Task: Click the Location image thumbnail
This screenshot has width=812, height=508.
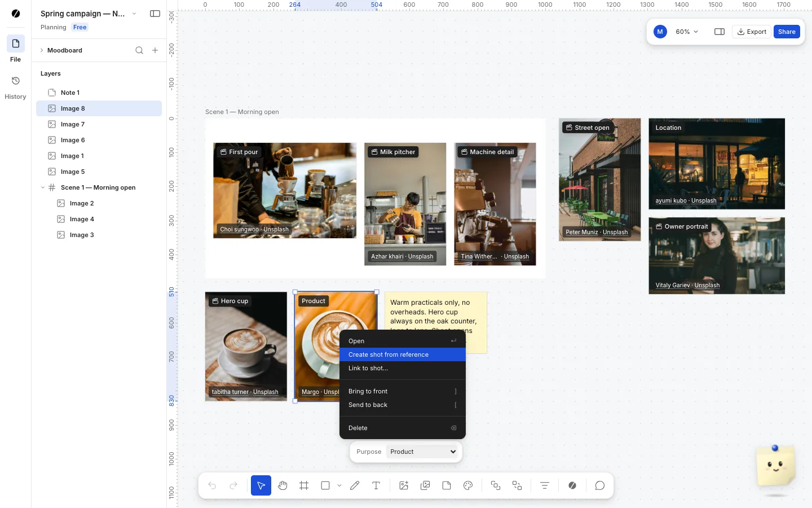Action: click(x=717, y=164)
